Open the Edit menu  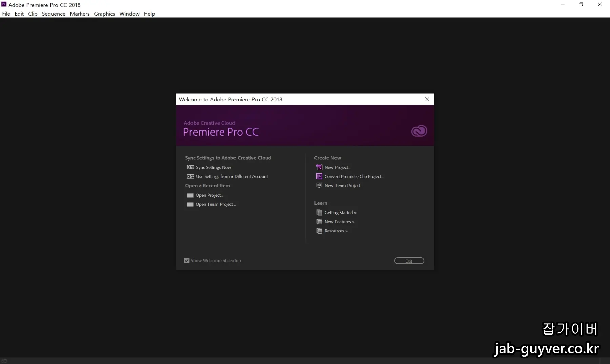[19, 14]
